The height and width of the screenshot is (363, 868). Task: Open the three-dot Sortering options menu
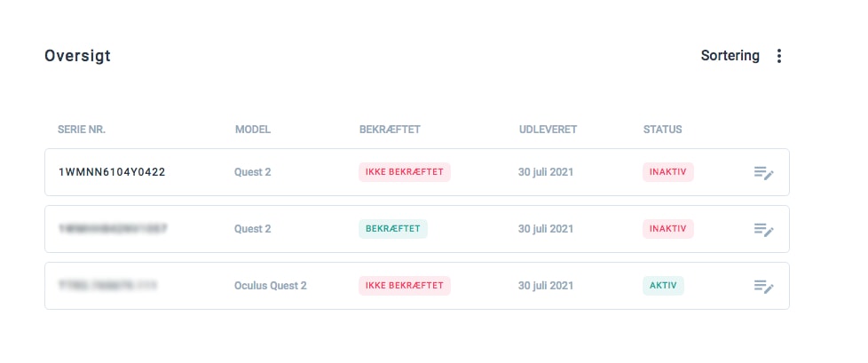click(779, 56)
